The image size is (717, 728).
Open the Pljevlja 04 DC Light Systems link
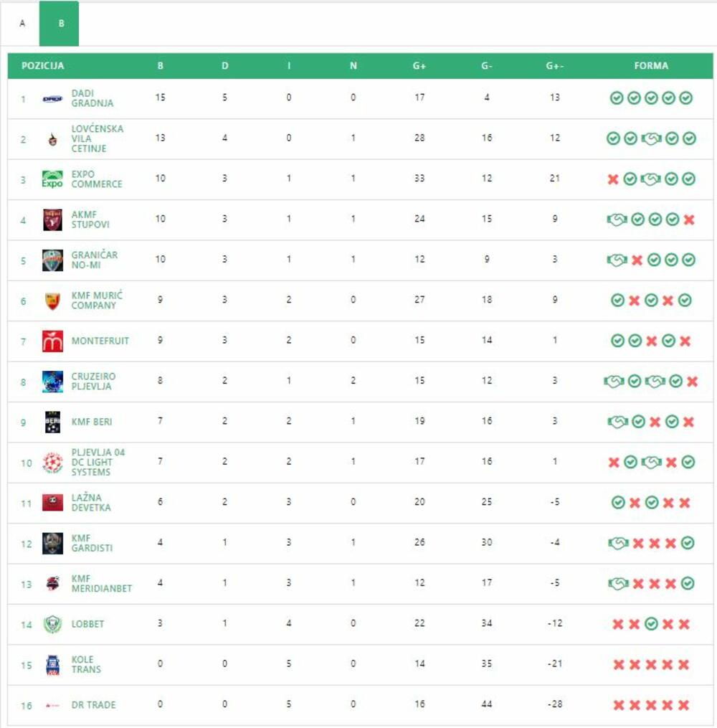pos(98,463)
